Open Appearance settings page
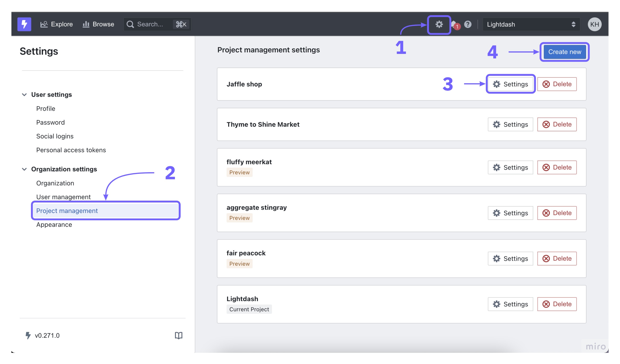Viewport: 620px width, 364px height. tap(54, 224)
